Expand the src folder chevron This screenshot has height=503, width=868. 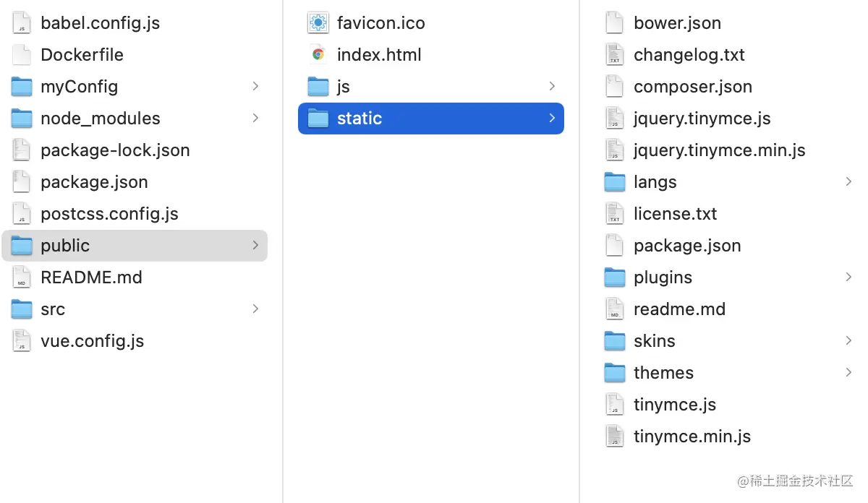(x=255, y=309)
